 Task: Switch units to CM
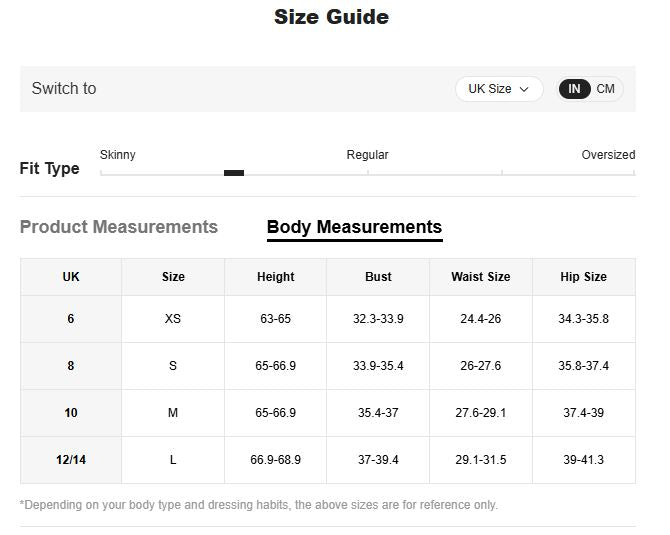coord(606,89)
